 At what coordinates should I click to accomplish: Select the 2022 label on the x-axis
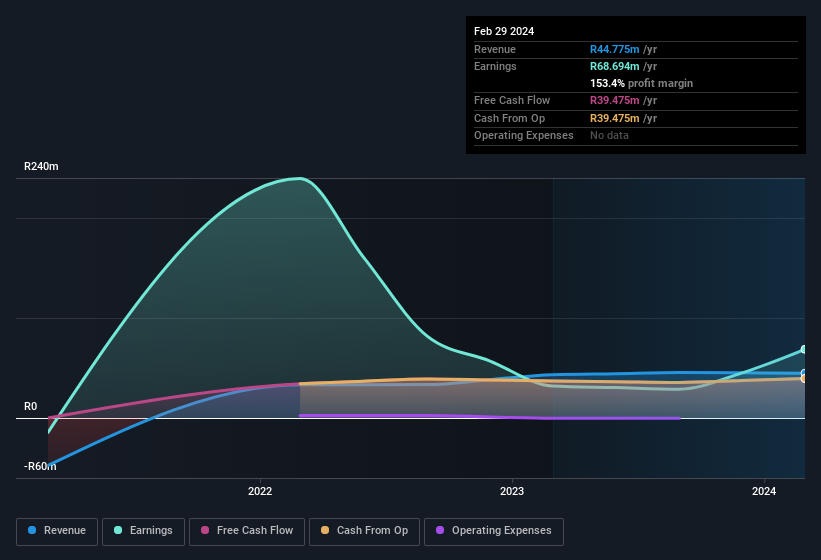coord(260,491)
